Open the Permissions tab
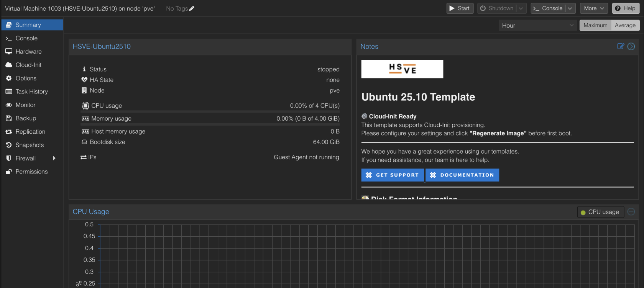Image resolution: width=644 pixels, height=288 pixels. (32, 172)
